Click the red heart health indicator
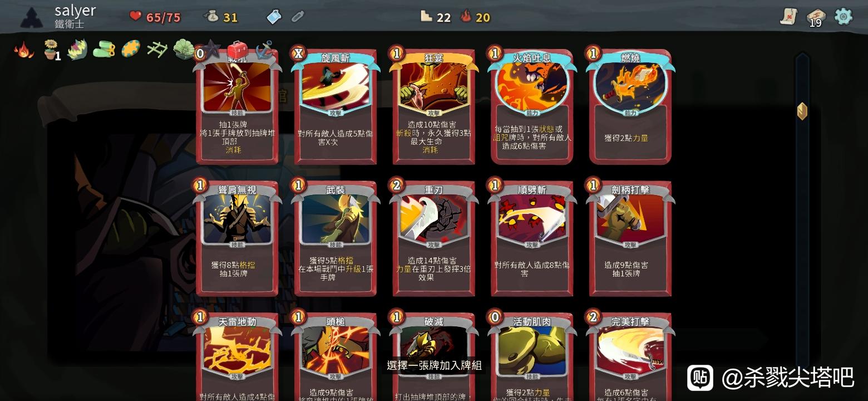 (x=136, y=16)
